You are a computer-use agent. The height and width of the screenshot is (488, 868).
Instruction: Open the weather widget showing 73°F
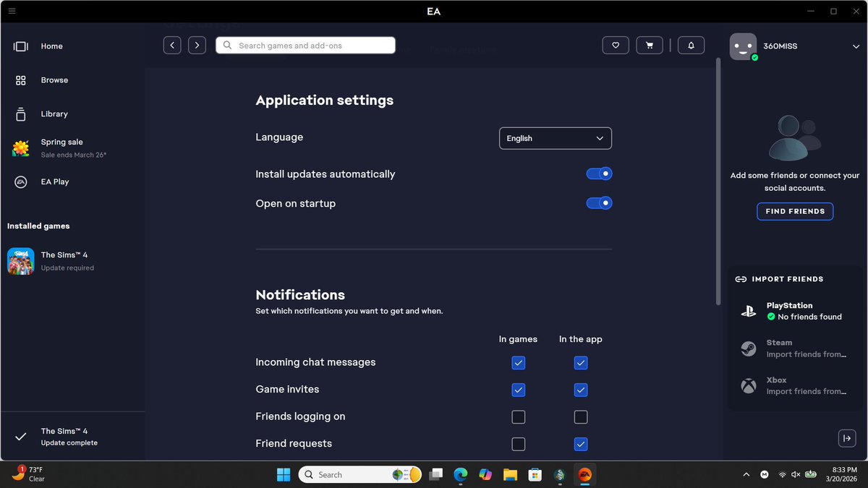pyautogui.click(x=29, y=474)
